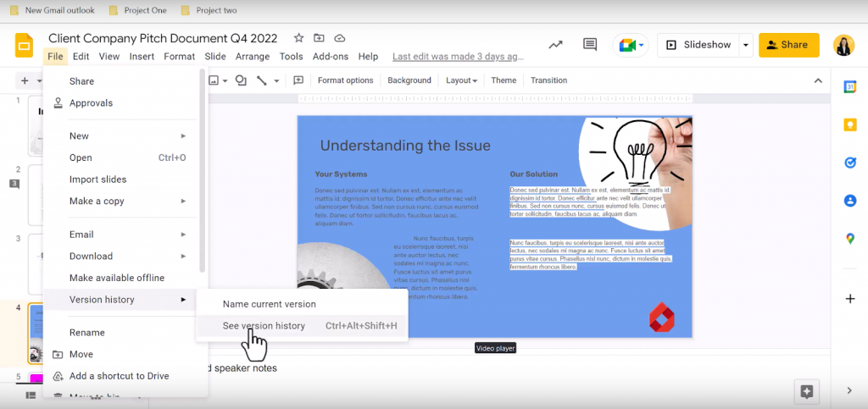
Task: Open the New Gmail outlook bookmark
Action: (x=53, y=10)
